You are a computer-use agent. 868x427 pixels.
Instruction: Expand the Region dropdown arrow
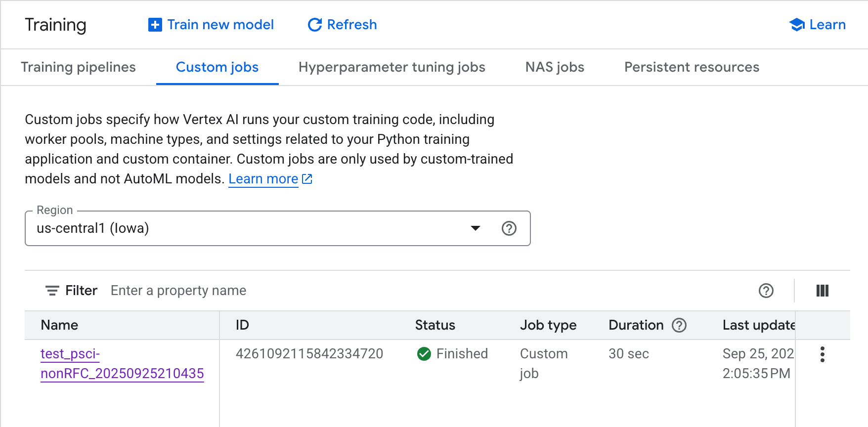pos(475,228)
